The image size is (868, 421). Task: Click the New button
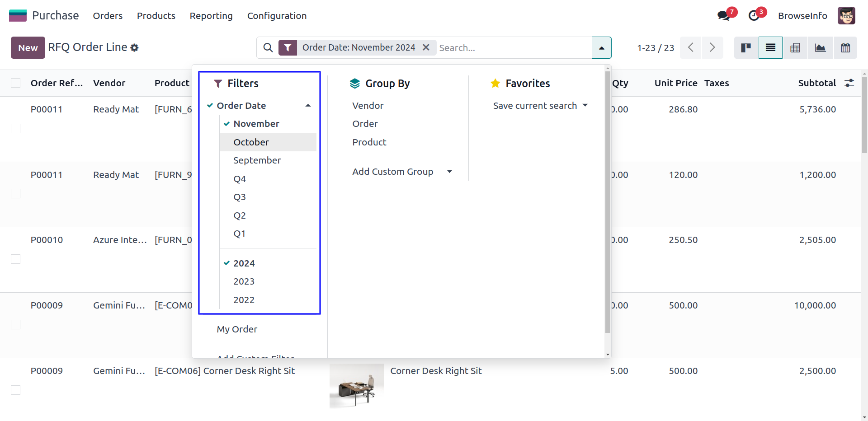click(28, 48)
